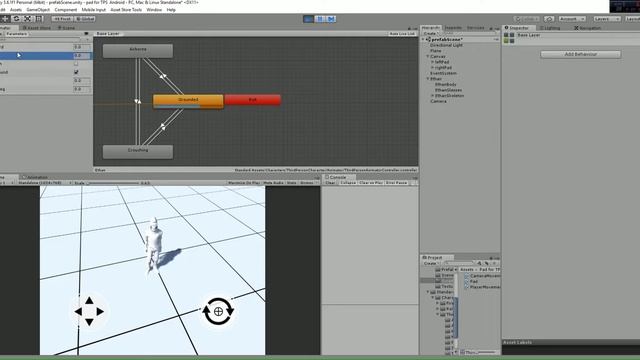Open the Layers dropdown
Image resolution: width=640 pixels, height=360 pixels.
coord(607,19)
